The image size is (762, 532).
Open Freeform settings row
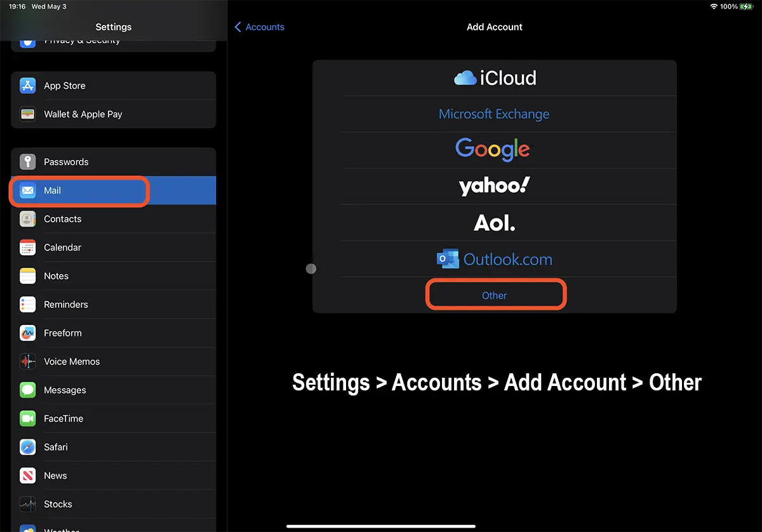pyautogui.click(x=114, y=333)
